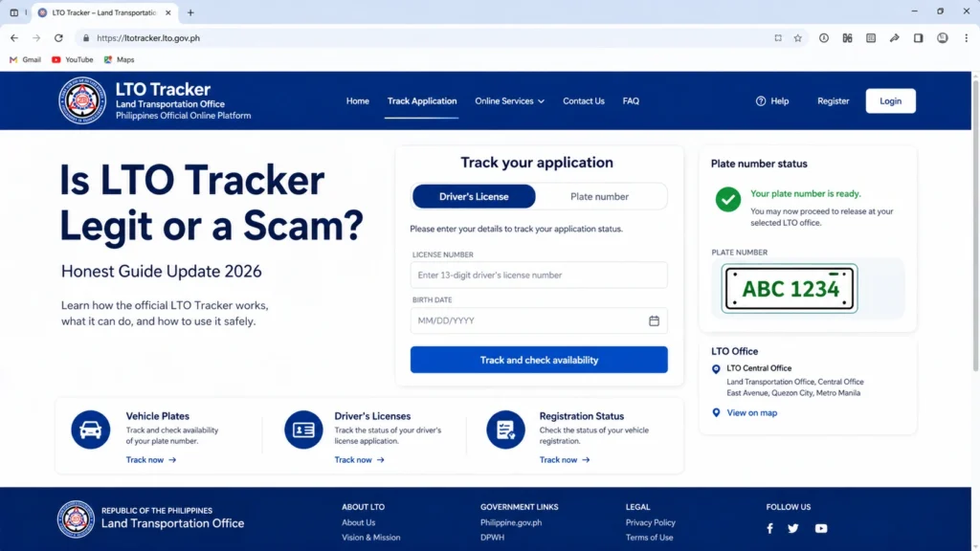Go back with browser back arrow

pos(13,38)
